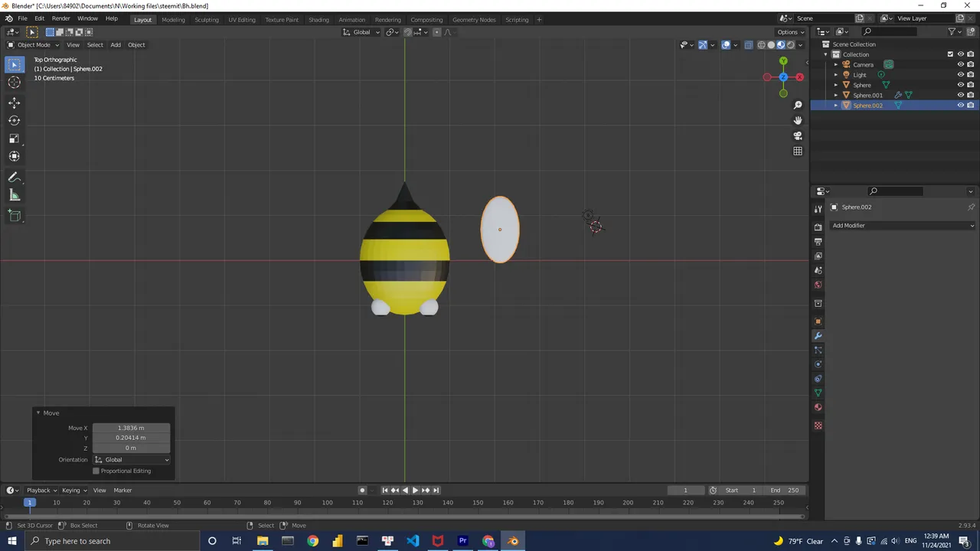Viewport: 980px width, 551px height.
Task: Uncheck Collection exclude checkbox in outliner
Action: [950, 54]
